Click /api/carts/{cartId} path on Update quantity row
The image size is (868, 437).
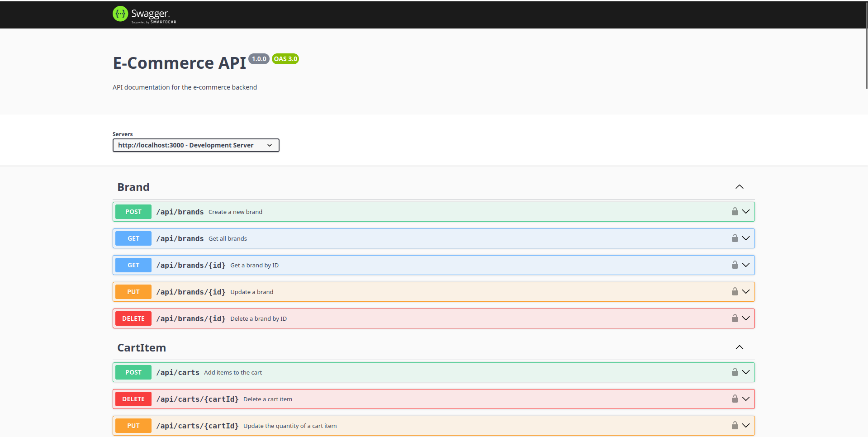coord(198,426)
